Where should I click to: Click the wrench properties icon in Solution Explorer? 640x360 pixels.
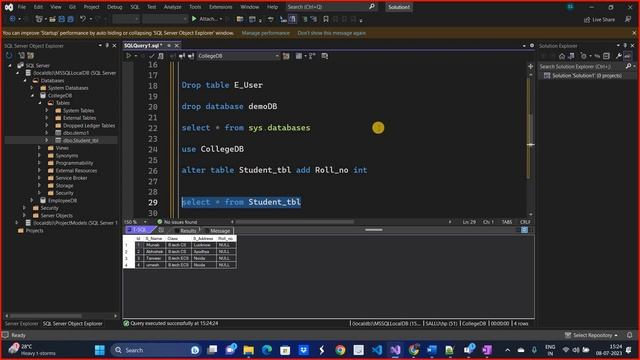(x=619, y=56)
